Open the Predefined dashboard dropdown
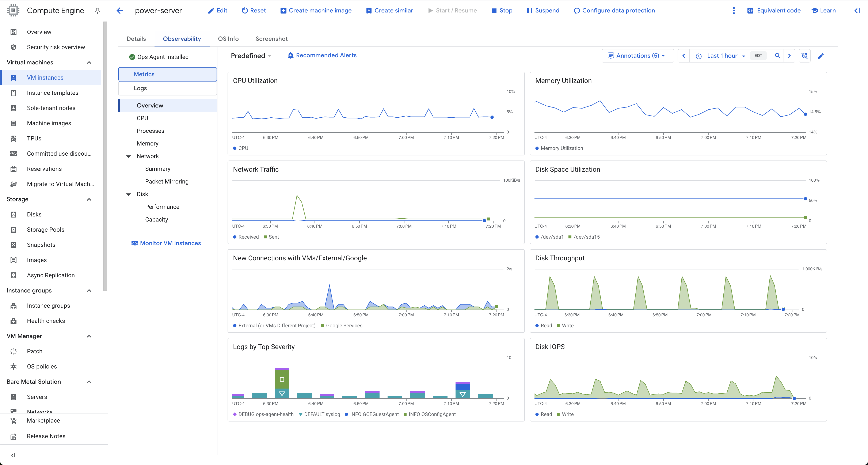The width and height of the screenshot is (868, 465). click(251, 56)
